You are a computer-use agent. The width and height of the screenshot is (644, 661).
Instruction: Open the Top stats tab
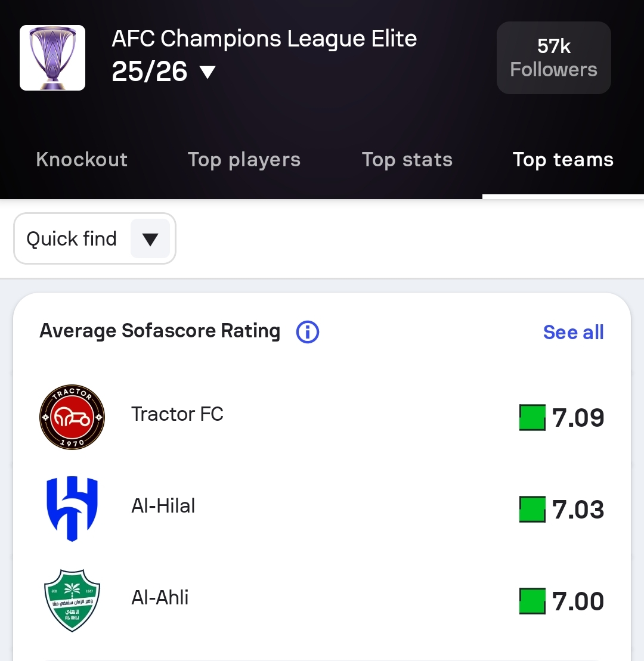click(x=407, y=160)
